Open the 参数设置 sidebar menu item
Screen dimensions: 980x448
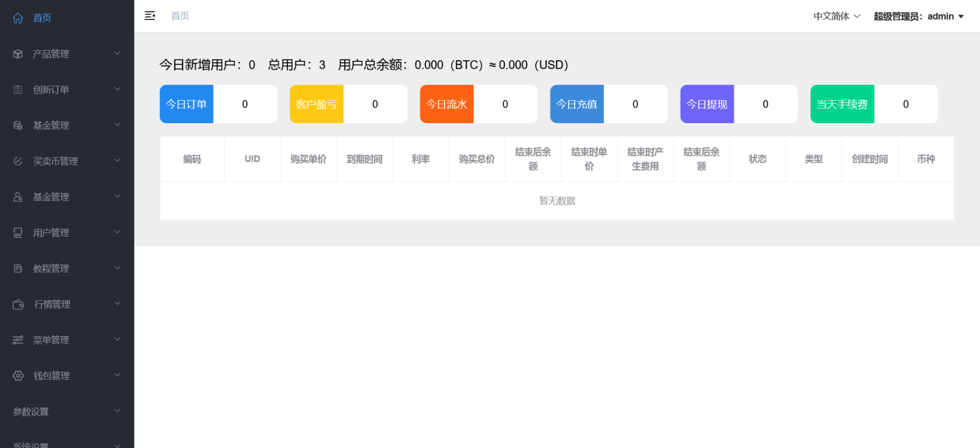click(x=31, y=411)
